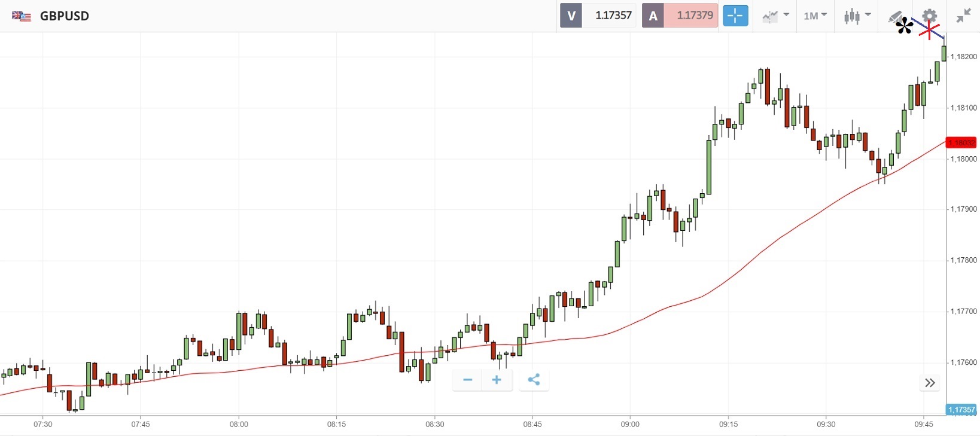Zoom in with the plus button
The width and height of the screenshot is (980, 436).
tap(497, 380)
